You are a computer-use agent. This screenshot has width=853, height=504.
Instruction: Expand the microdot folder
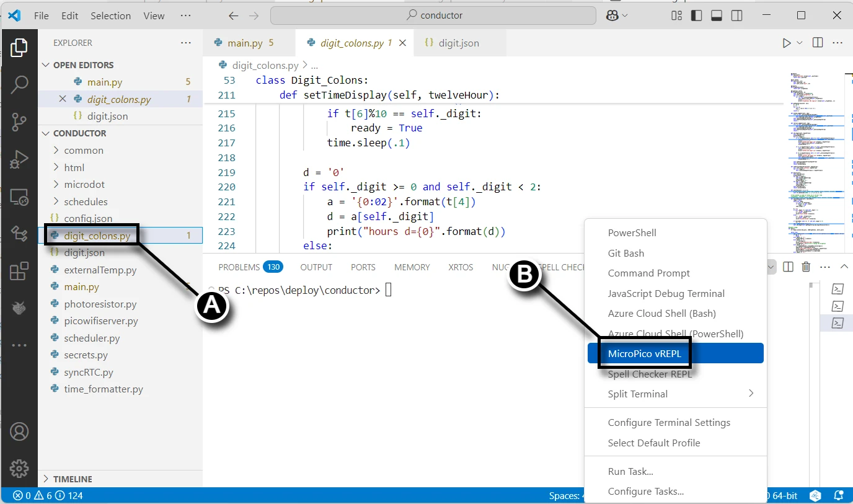84,184
